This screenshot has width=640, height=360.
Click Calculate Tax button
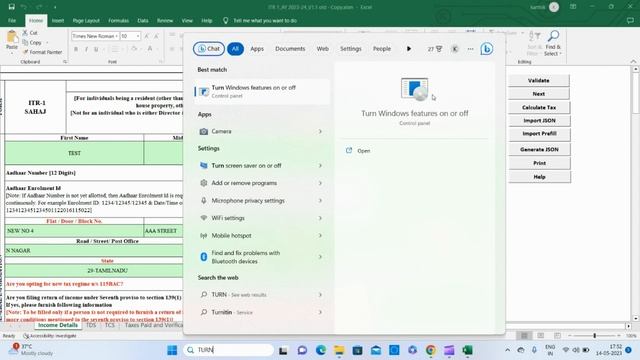click(x=539, y=107)
